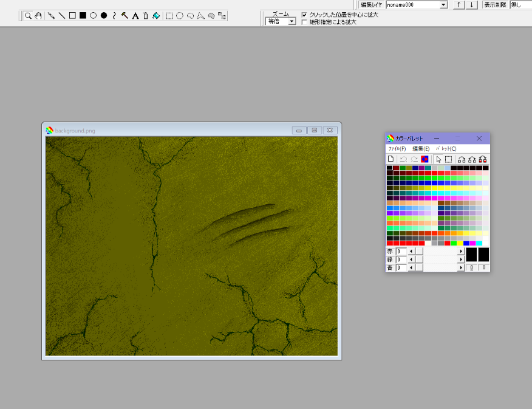Select the lasso selection tool
The image size is (532, 409).
point(190,16)
